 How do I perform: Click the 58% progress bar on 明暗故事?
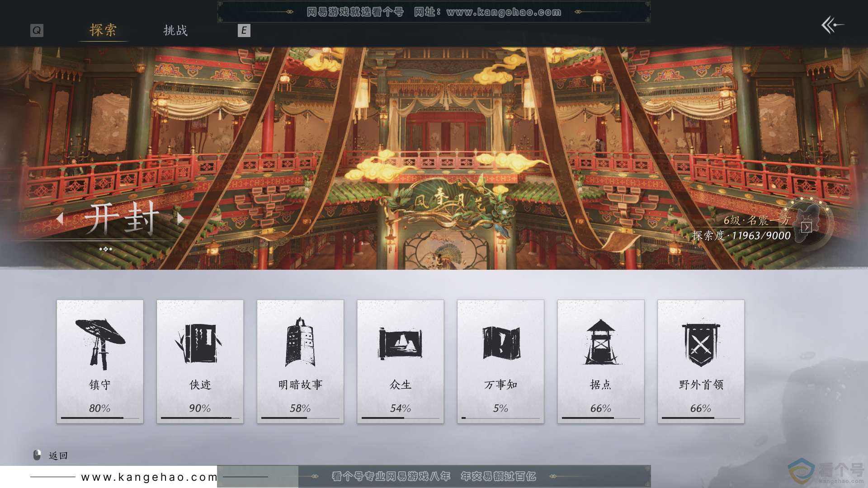(300, 418)
